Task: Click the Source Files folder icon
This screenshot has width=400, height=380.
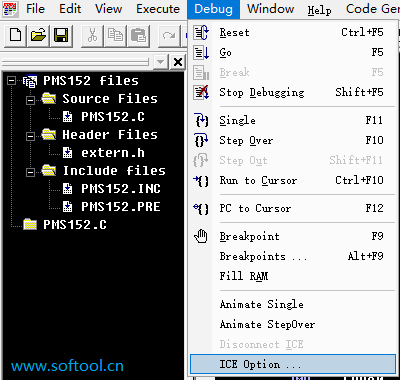Action: point(49,99)
